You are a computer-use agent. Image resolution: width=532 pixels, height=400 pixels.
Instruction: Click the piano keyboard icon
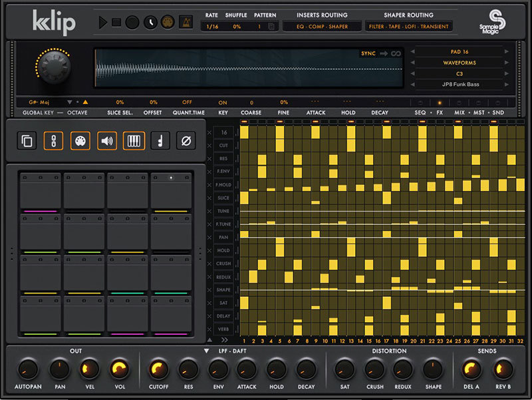(132, 141)
